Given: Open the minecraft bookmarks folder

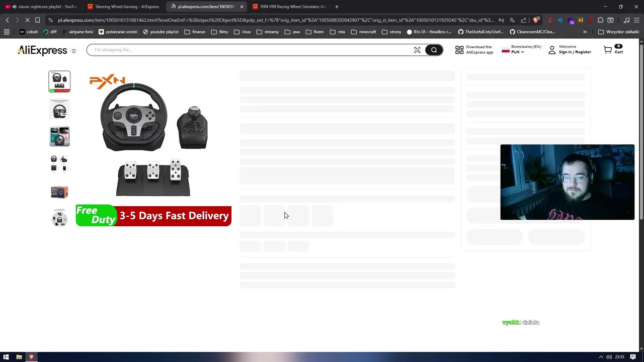Looking at the screenshot, I should pyautogui.click(x=364, y=32).
